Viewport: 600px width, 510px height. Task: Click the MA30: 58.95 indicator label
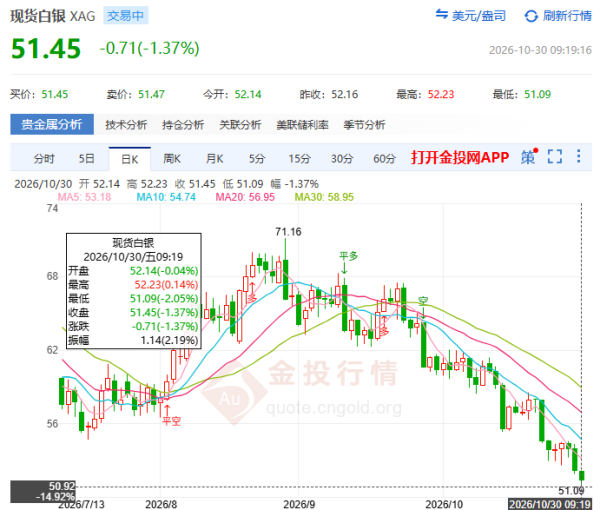click(324, 197)
